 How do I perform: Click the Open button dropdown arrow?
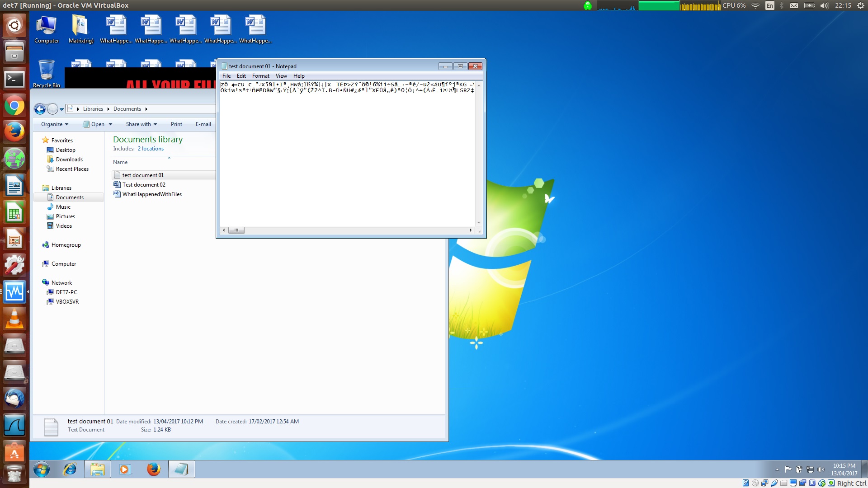[110, 124]
